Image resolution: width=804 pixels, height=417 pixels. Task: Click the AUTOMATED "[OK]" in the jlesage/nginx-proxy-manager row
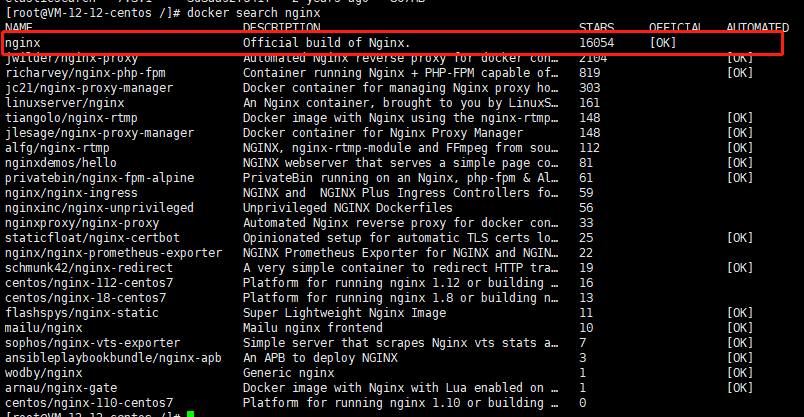pyautogui.click(x=740, y=133)
